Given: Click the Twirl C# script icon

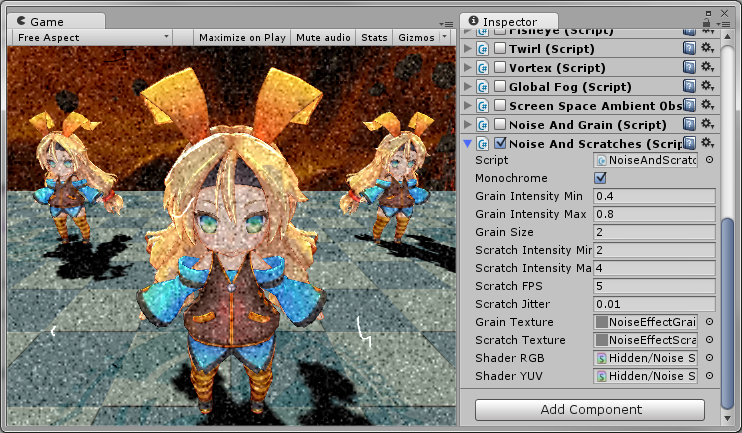Looking at the screenshot, I should [x=482, y=49].
